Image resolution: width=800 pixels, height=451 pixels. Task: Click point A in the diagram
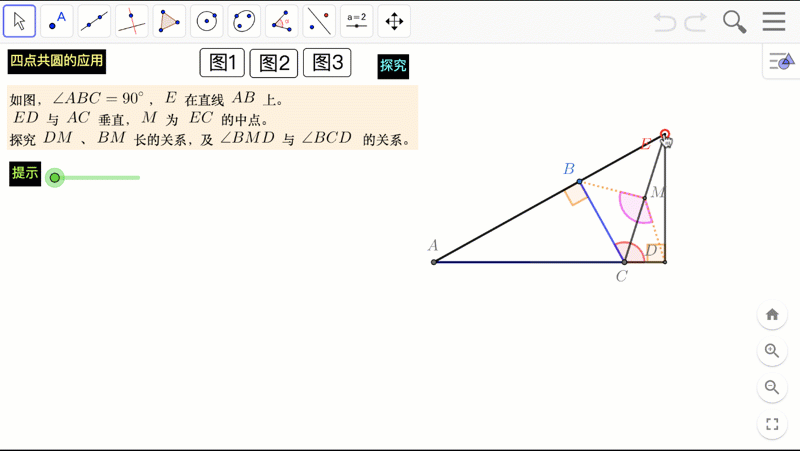click(x=434, y=262)
